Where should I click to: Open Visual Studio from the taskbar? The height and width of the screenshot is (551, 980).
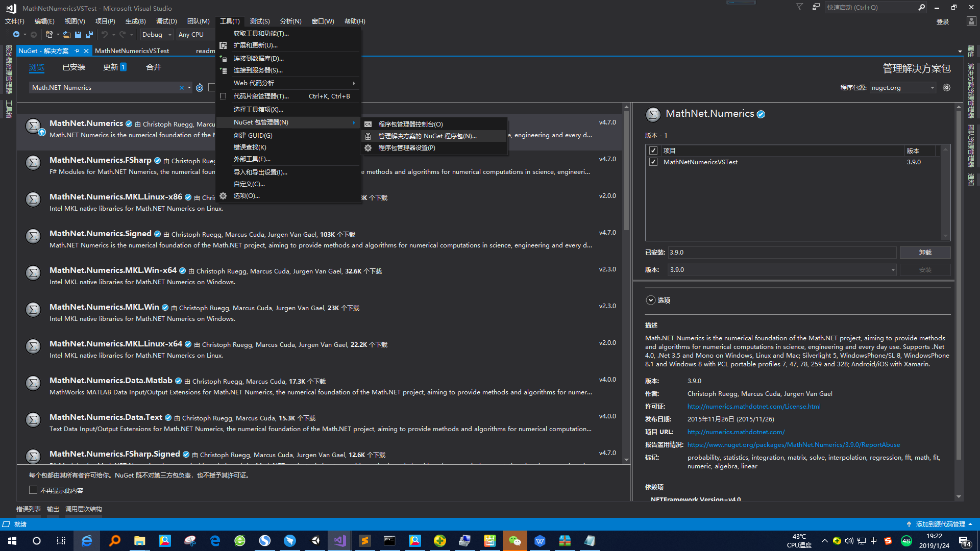click(x=339, y=540)
